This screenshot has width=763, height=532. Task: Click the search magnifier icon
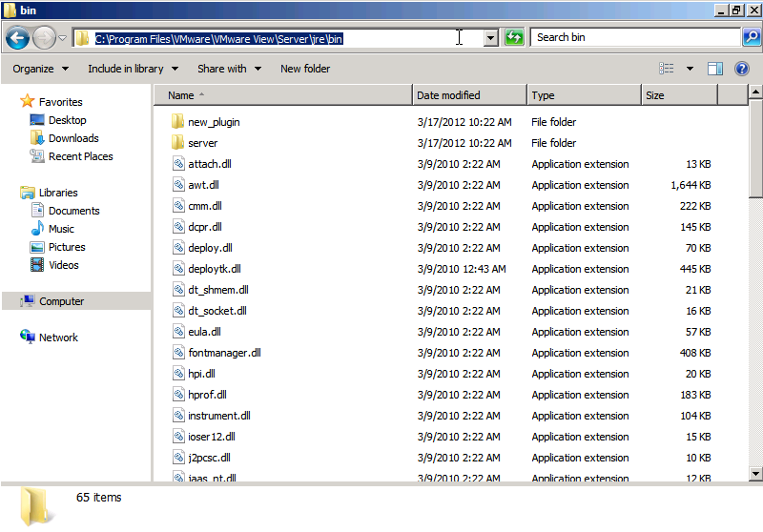pyautogui.click(x=752, y=37)
